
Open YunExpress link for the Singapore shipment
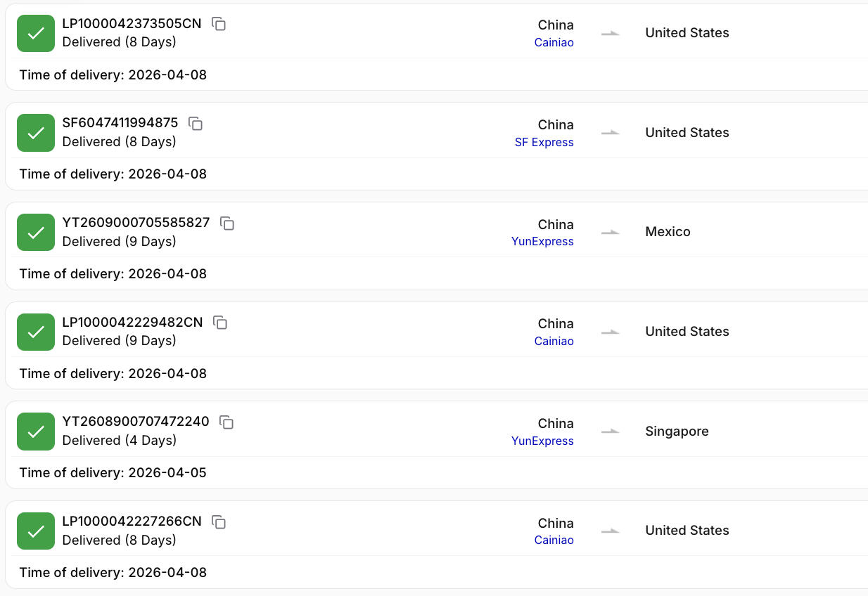point(542,441)
